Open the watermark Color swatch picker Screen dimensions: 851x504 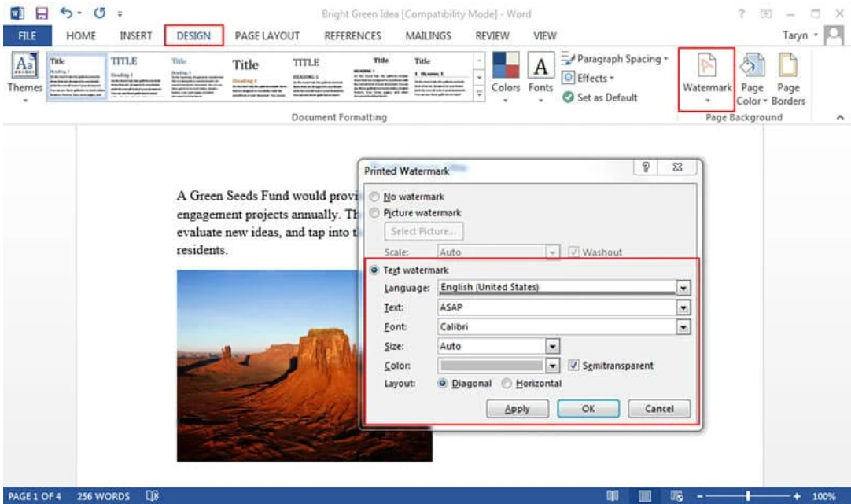tap(551, 366)
